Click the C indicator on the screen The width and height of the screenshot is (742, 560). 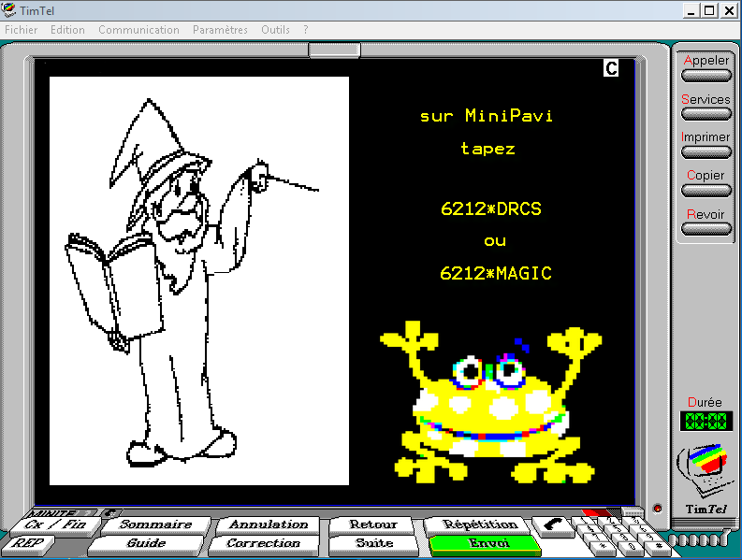[x=611, y=68]
